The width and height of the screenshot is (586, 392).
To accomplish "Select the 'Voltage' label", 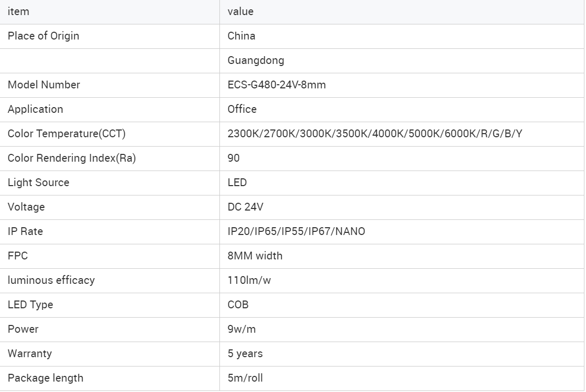I will (26, 207).
